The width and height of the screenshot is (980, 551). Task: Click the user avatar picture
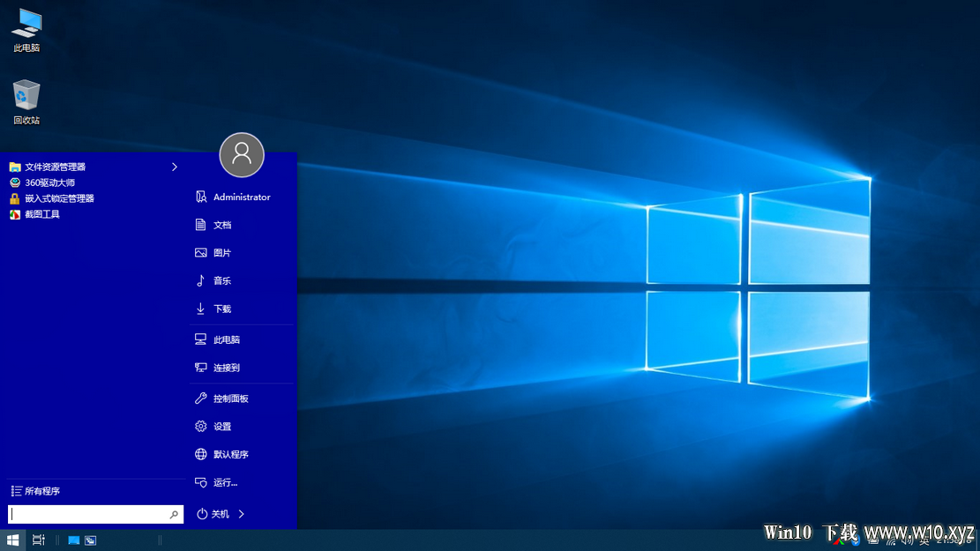(x=242, y=155)
